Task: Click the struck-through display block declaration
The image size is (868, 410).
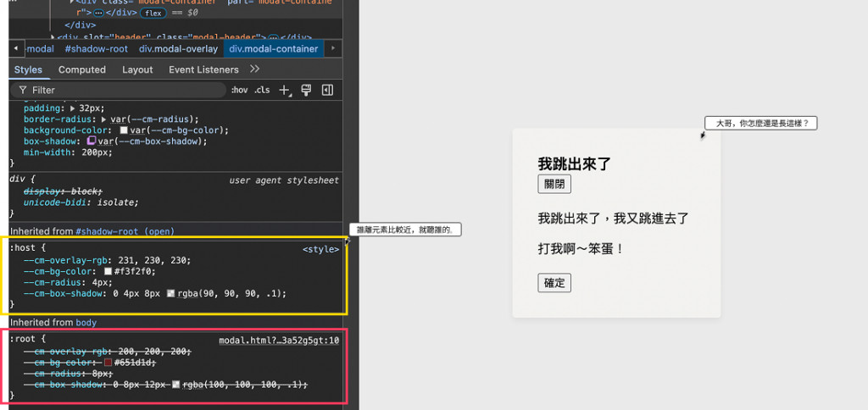Action: (63, 191)
